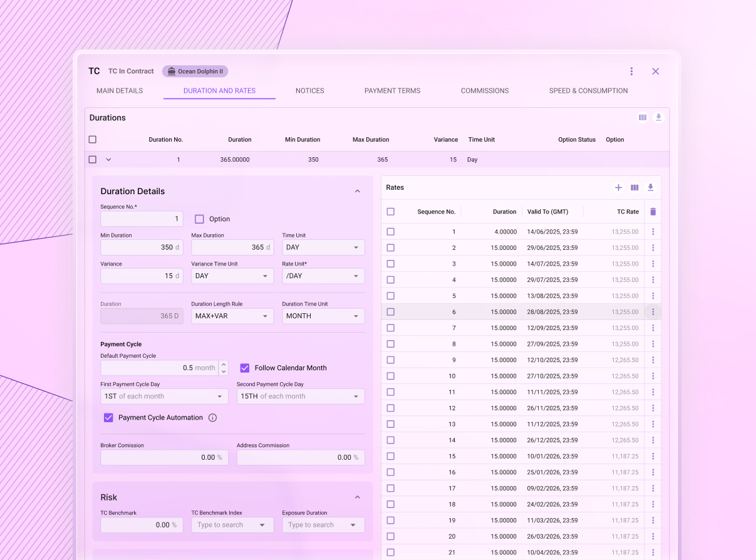Click the Ocean Dolphin II vessel chip

[x=195, y=71]
